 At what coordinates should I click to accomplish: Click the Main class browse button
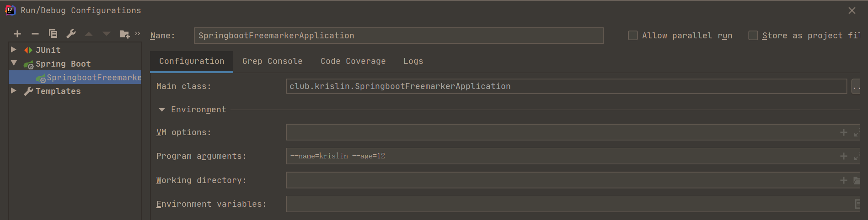tap(856, 86)
